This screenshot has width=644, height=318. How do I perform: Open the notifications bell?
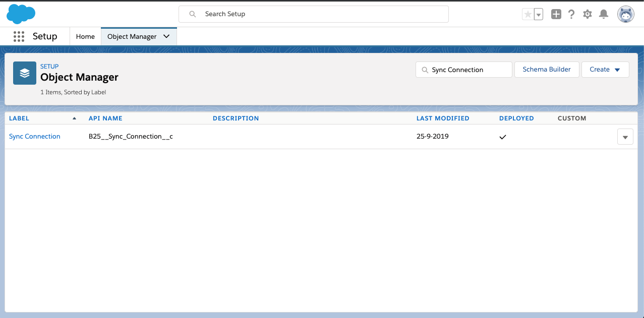click(x=603, y=15)
